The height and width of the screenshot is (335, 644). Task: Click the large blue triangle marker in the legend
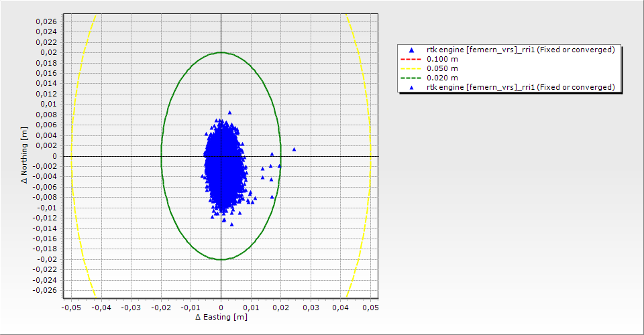click(x=411, y=50)
